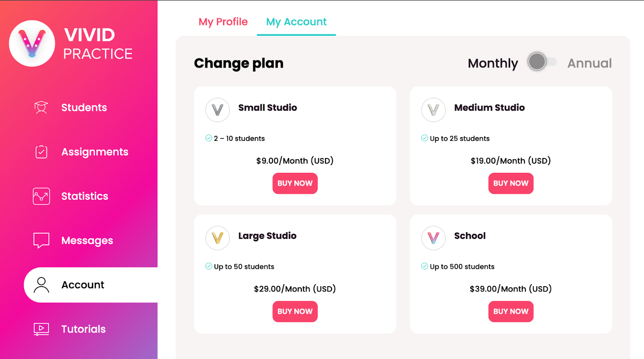Buy the Large Studio plan
The height and width of the screenshot is (359, 644).
click(295, 312)
